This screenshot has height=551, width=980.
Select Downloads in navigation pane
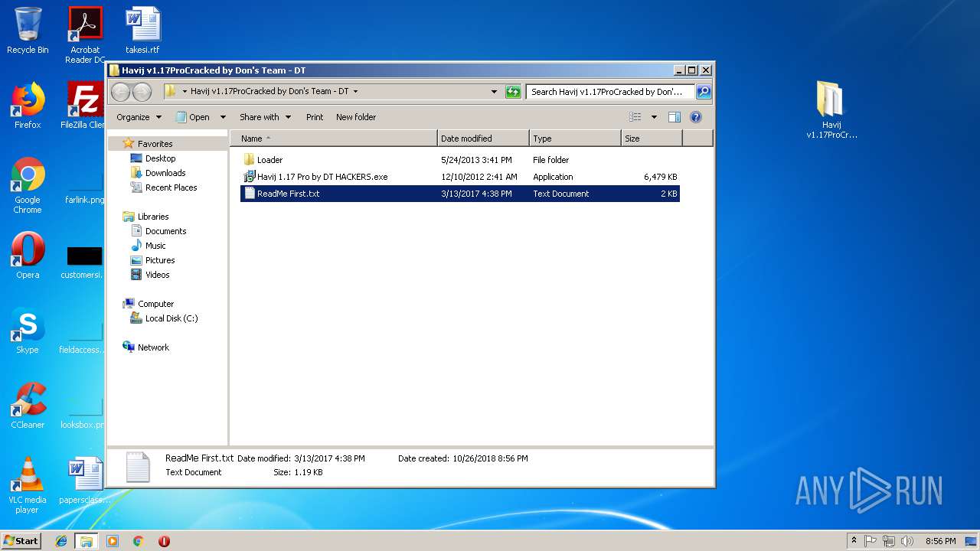pyautogui.click(x=165, y=173)
